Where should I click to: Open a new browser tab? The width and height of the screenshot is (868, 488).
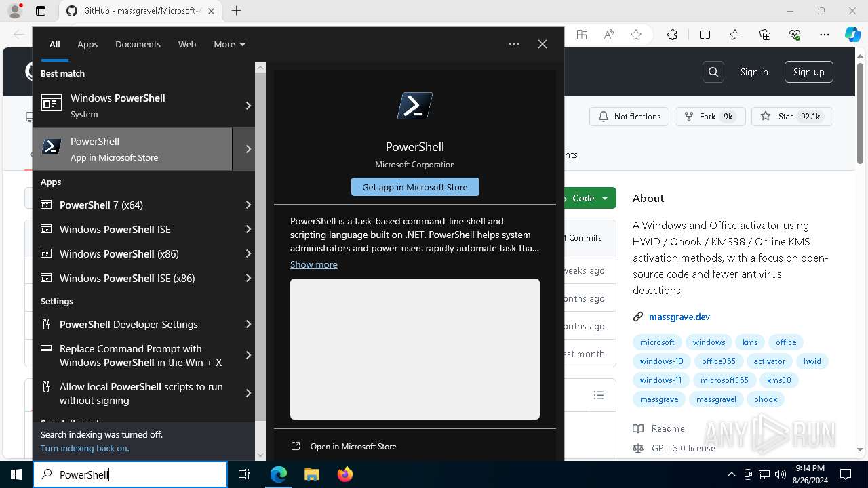(236, 11)
